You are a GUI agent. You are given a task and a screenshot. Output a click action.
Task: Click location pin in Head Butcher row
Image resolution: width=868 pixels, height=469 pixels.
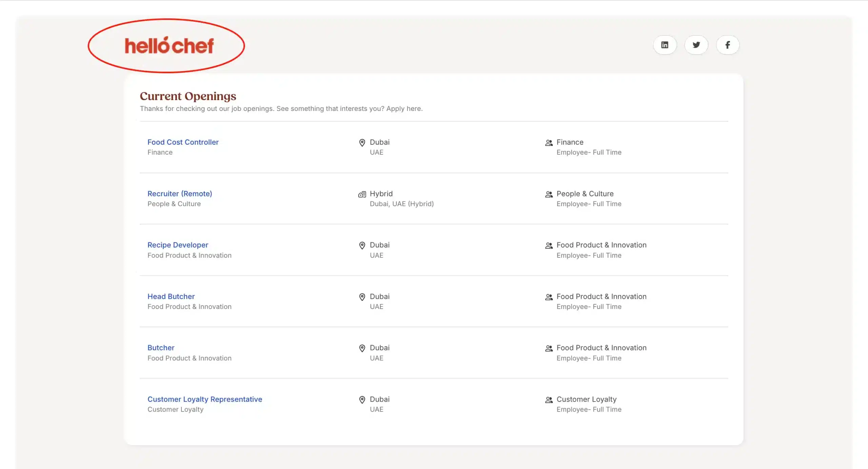pos(362,297)
